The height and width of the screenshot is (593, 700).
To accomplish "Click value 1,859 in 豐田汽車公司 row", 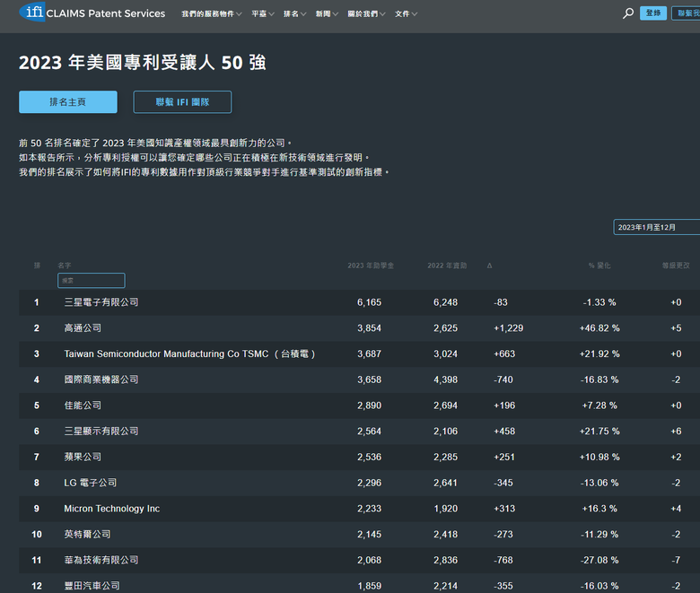I will point(369,586).
